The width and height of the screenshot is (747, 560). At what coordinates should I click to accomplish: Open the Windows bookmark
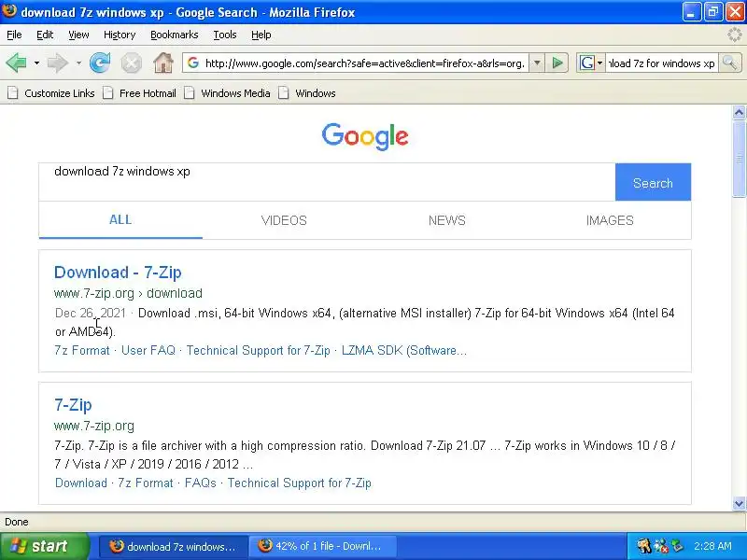point(307,92)
